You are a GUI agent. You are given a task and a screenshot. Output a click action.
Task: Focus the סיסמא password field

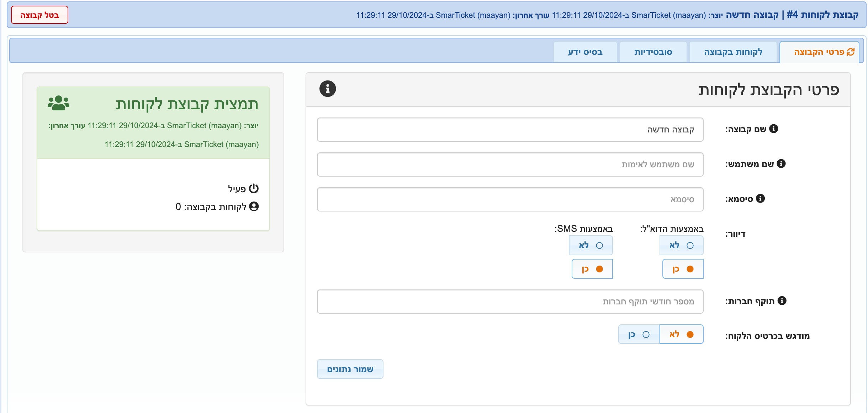point(510,199)
